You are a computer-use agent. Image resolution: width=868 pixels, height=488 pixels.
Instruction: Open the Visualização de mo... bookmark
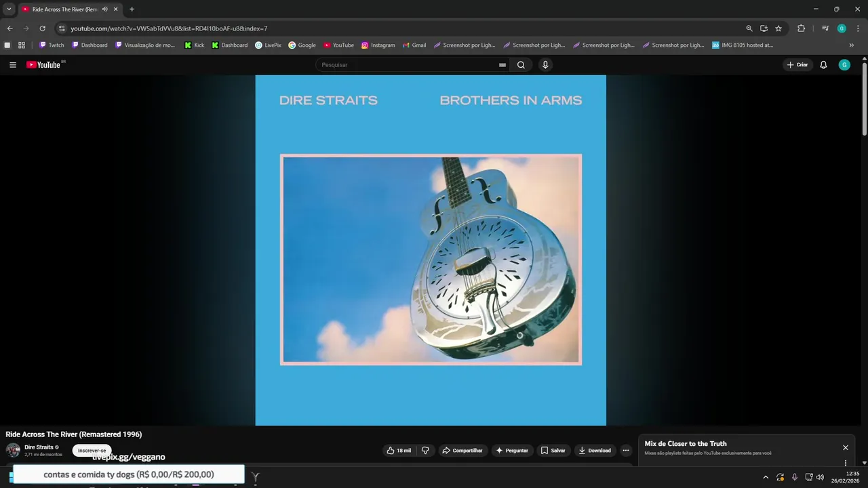pyautogui.click(x=145, y=45)
